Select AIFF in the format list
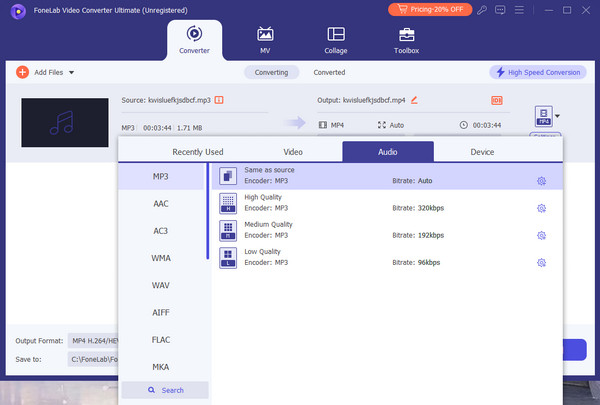600x405 pixels. (161, 312)
